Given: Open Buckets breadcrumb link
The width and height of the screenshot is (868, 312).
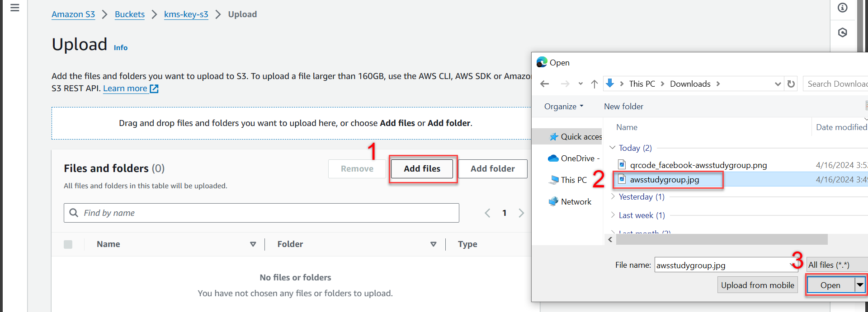Looking at the screenshot, I should pyautogui.click(x=130, y=14).
